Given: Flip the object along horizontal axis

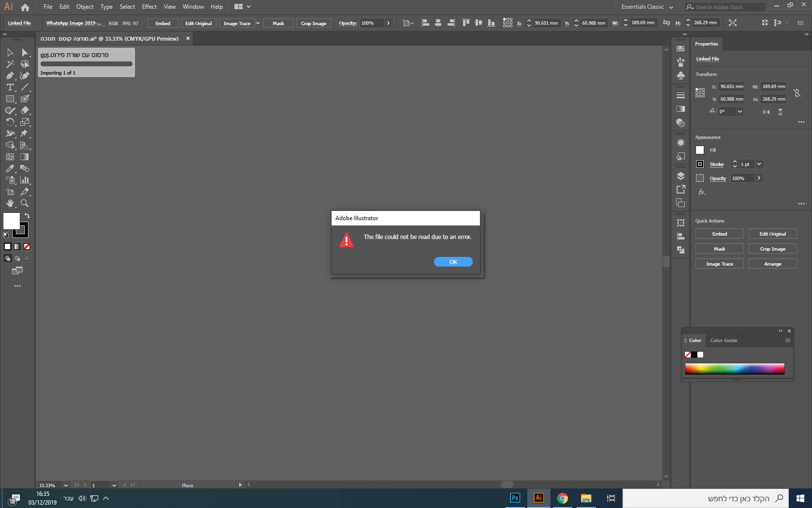Looking at the screenshot, I should coord(766,112).
